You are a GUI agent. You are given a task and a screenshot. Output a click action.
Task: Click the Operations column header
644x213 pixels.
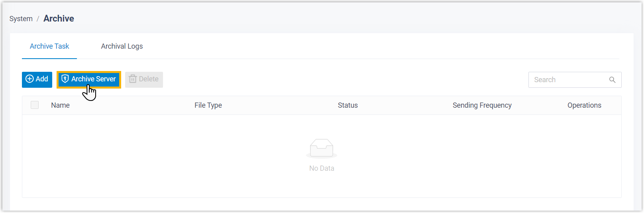tap(584, 105)
